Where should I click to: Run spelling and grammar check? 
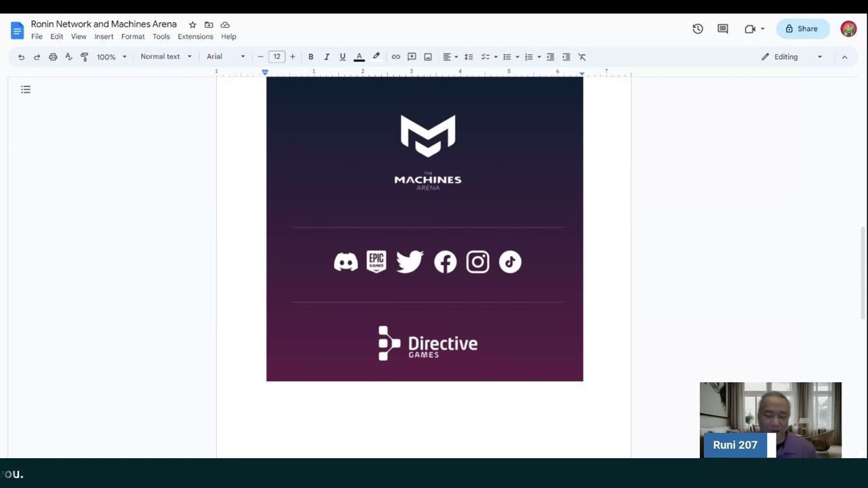68,57
